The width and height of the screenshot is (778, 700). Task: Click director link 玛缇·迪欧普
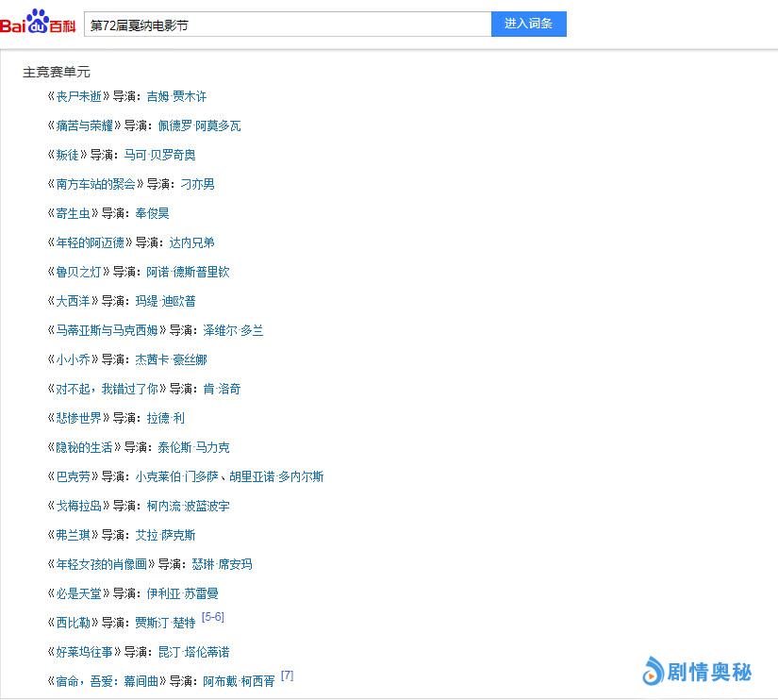[165, 301]
